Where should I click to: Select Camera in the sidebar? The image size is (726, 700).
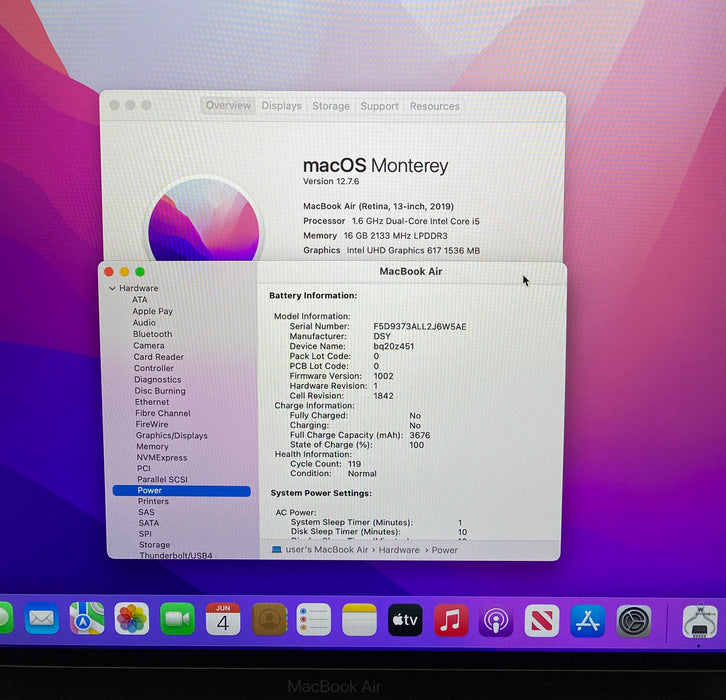click(x=149, y=345)
